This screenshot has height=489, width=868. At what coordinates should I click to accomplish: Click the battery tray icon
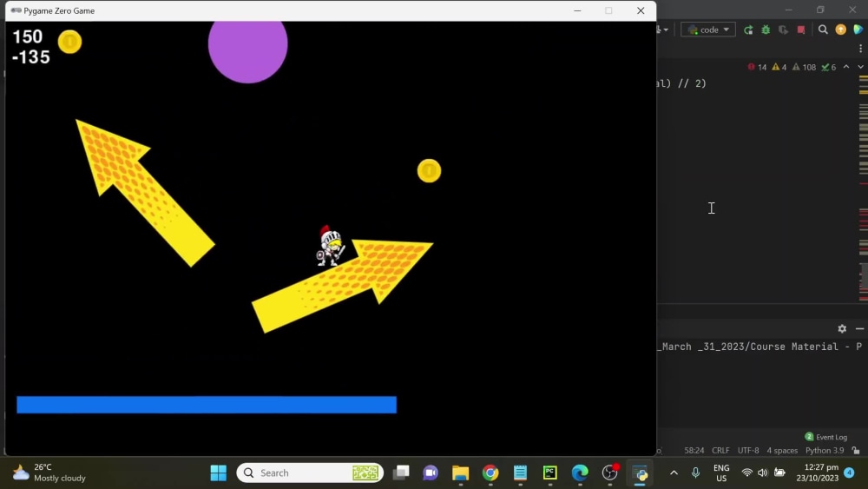[x=779, y=473]
